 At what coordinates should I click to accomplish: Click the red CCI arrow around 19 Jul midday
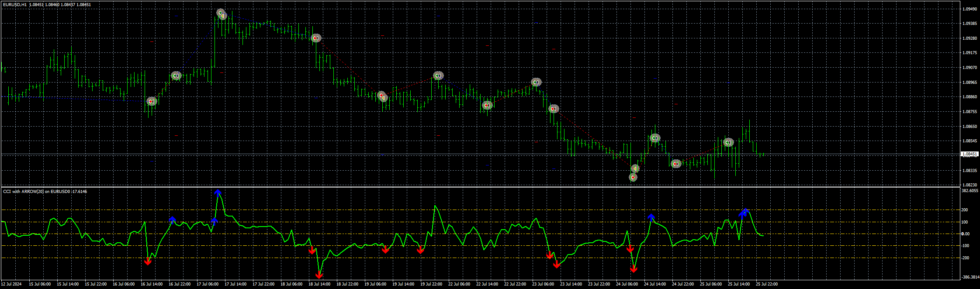pos(385,250)
